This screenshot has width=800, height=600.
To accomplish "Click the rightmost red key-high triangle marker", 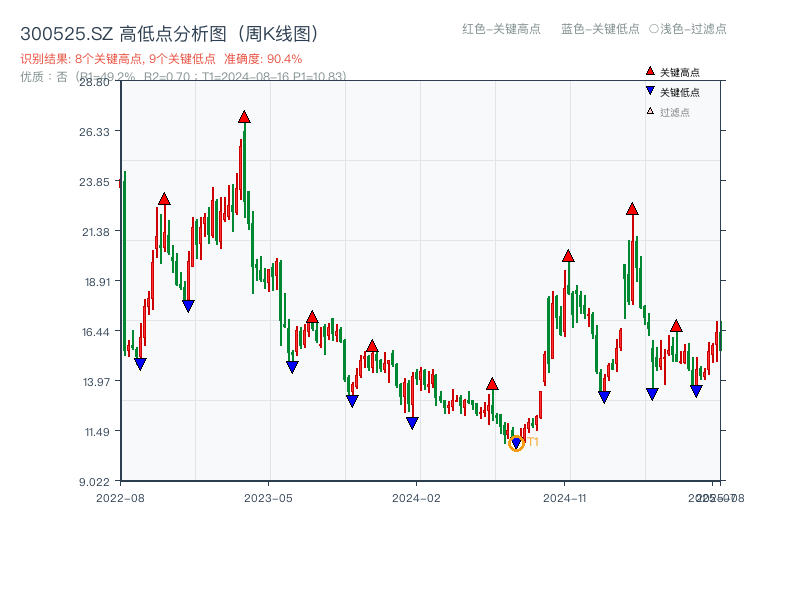I will click(676, 327).
